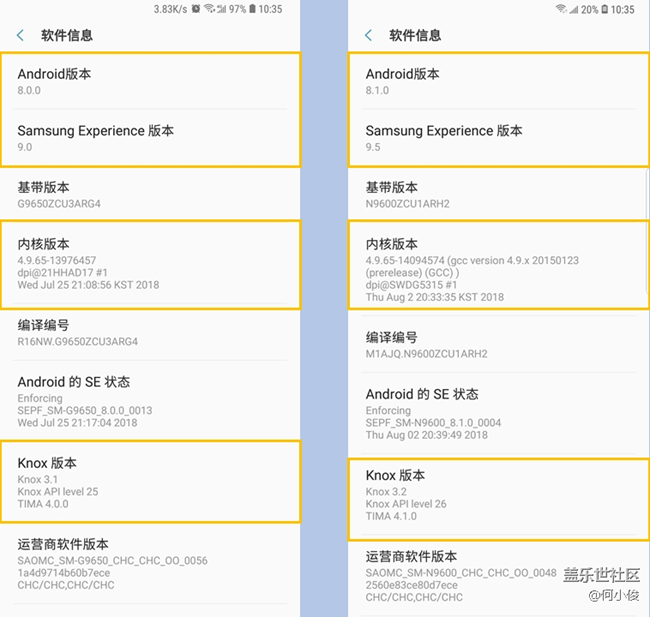Tap Knox API level 25 text
The image size is (650, 617).
point(58,492)
